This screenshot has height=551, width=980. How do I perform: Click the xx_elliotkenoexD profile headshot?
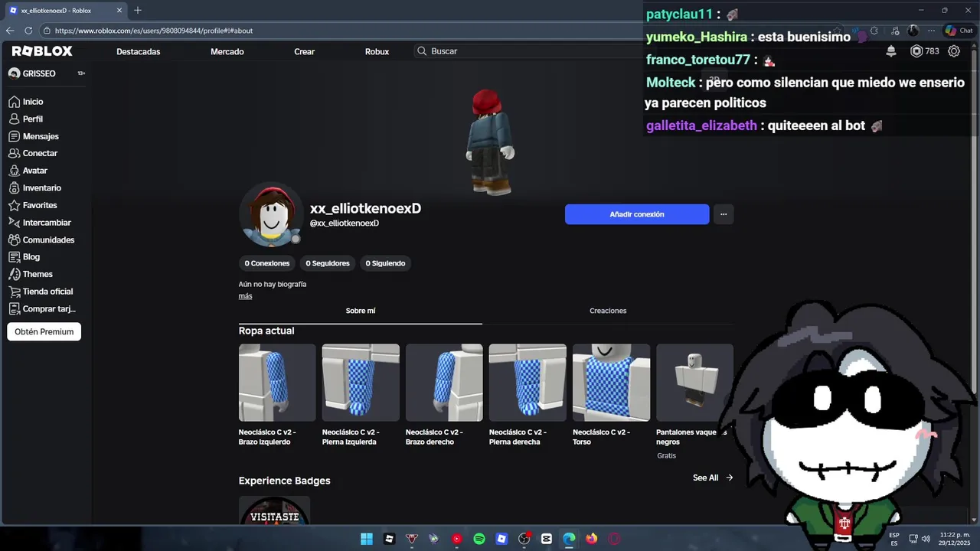pyautogui.click(x=271, y=215)
